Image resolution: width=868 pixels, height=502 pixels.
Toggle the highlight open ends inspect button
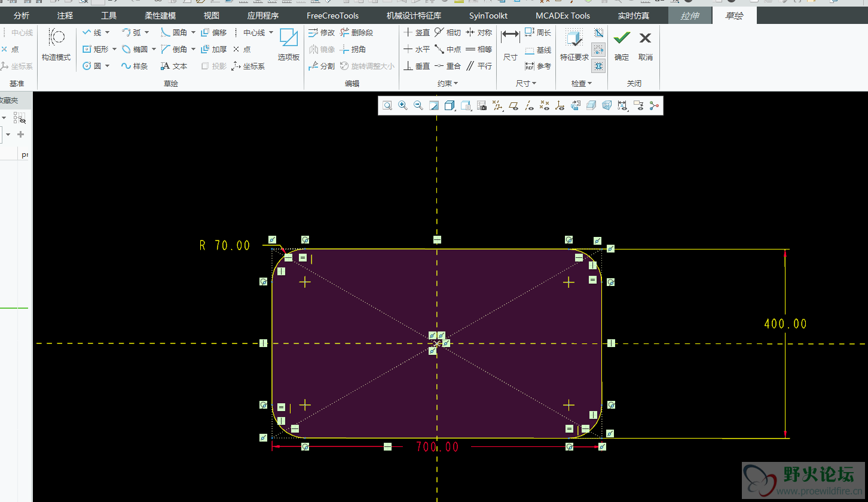coord(598,49)
